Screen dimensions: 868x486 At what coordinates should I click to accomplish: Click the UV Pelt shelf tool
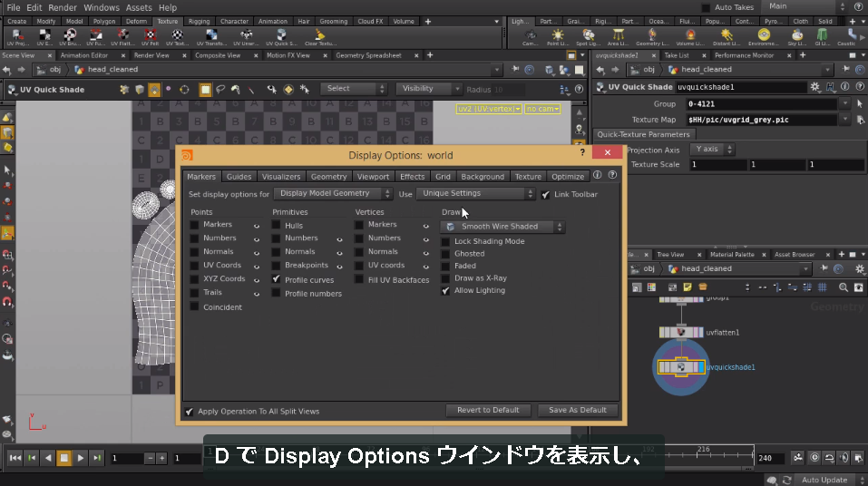coord(150,38)
